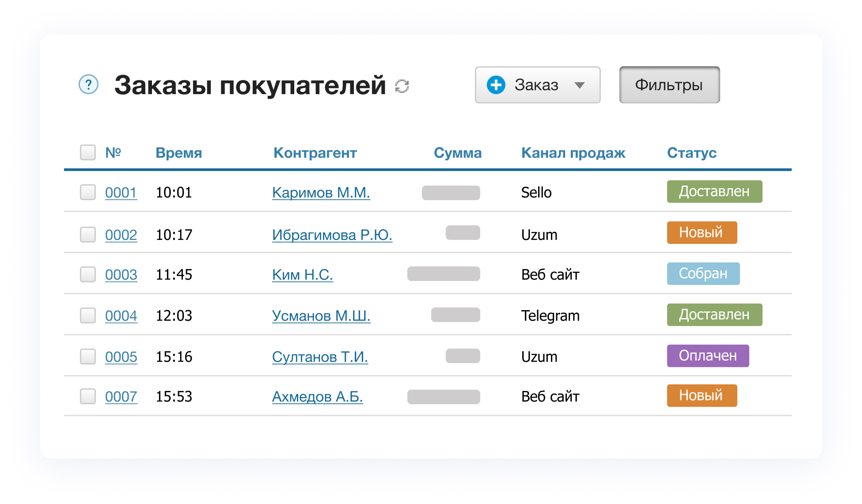The image size is (862, 504).
Task: Click Uzum channel in order 0002 row
Action: coord(539,235)
